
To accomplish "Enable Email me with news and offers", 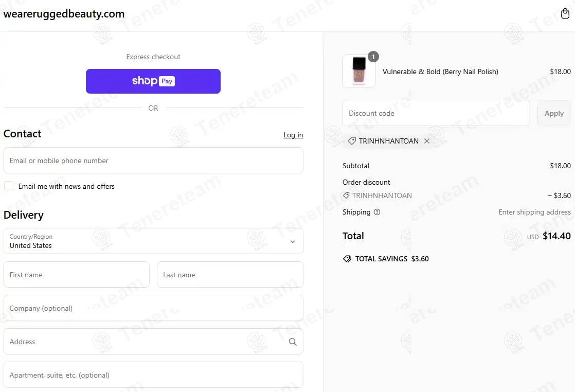I will pos(9,186).
